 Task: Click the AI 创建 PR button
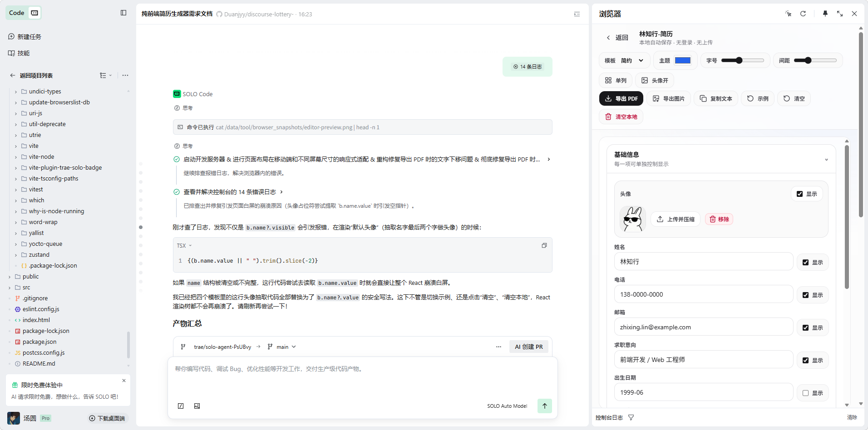[528, 347]
